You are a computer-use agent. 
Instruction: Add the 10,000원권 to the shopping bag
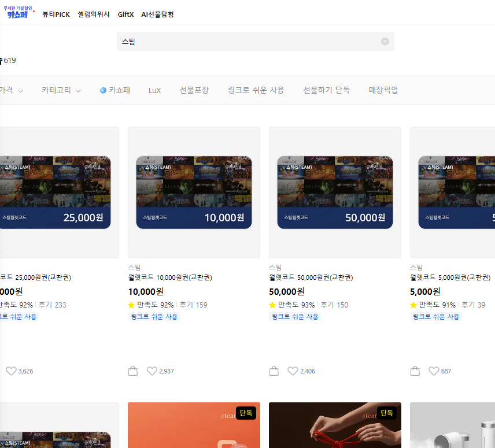point(133,371)
